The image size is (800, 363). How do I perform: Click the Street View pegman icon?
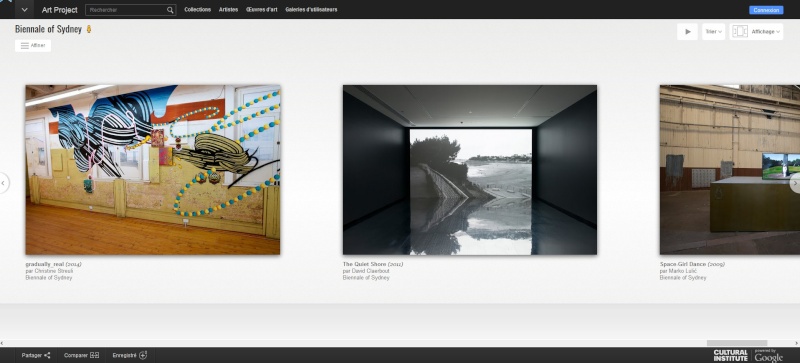[89, 29]
